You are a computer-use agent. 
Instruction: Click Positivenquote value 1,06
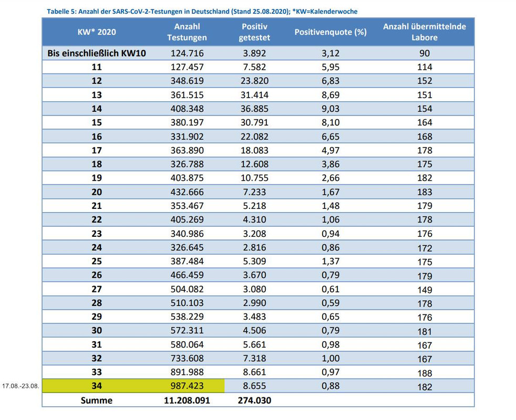[331, 219]
